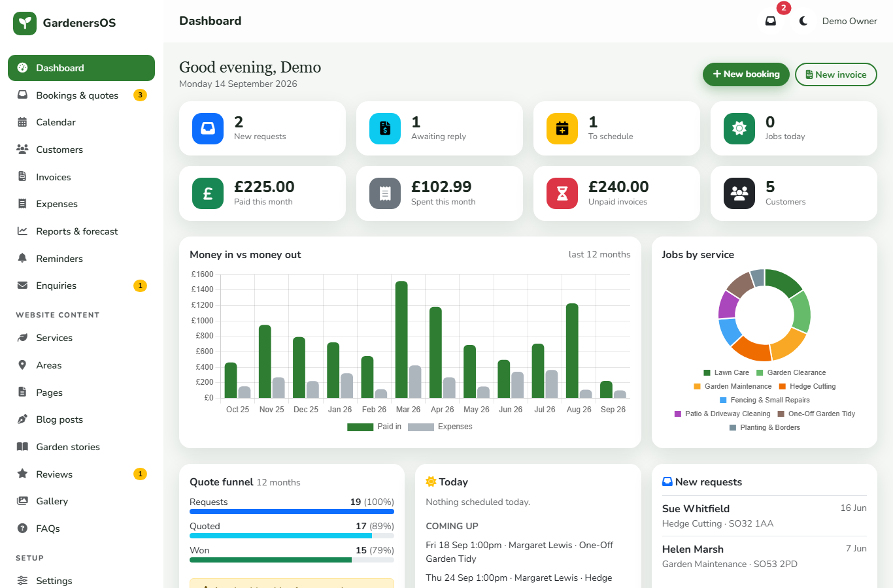Click the red Unpaid invoices hourglass icon
The height and width of the screenshot is (588, 893).
tap(562, 193)
